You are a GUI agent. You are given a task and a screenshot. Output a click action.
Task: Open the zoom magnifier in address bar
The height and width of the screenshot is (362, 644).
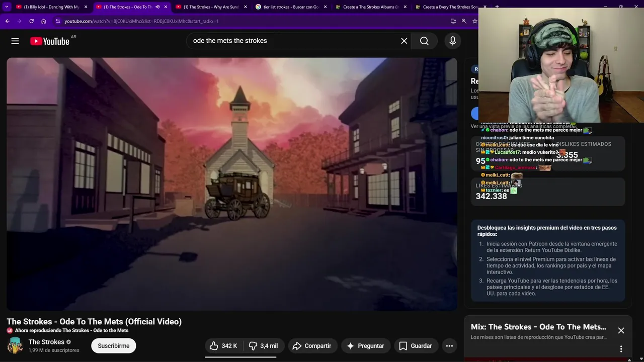[464, 21]
